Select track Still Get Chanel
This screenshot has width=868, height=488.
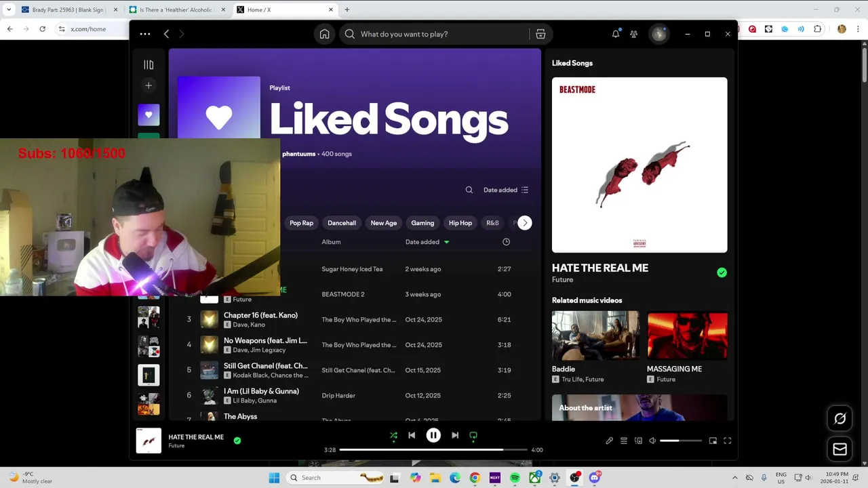click(x=266, y=366)
